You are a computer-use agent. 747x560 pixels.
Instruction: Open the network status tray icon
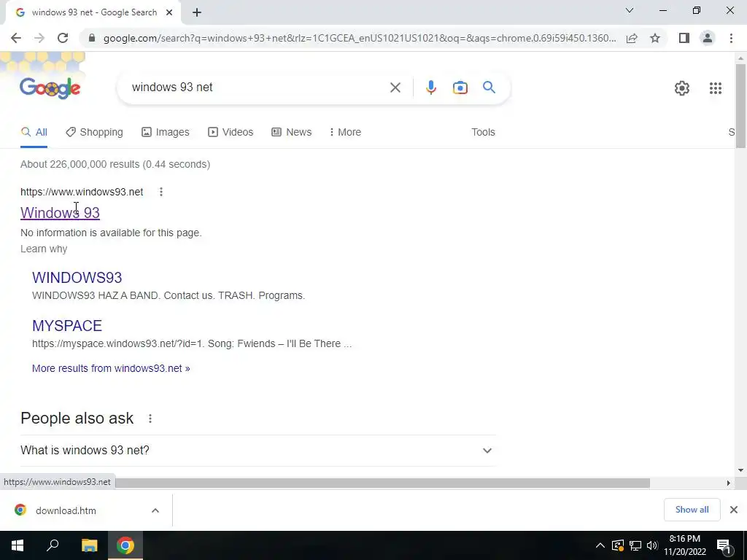(635, 545)
